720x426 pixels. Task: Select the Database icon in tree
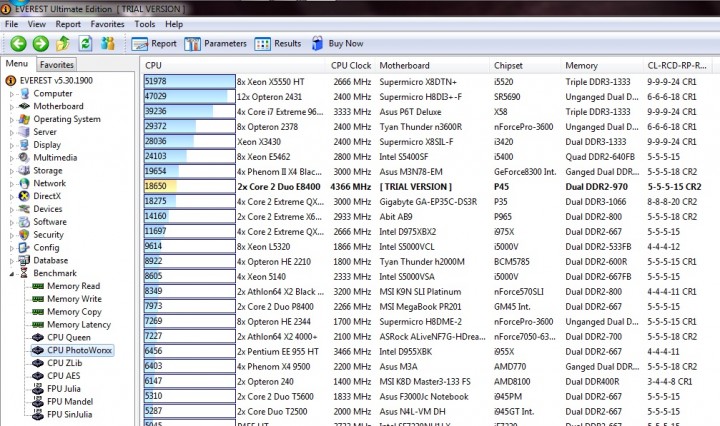[24, 260]
